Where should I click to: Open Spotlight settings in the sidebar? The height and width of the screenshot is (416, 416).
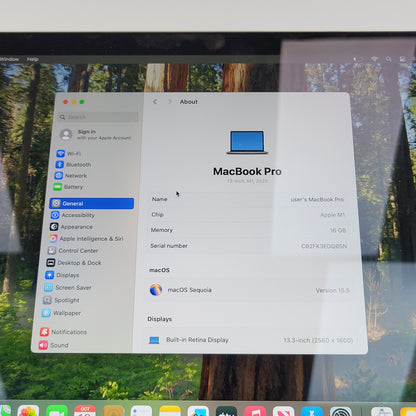[x=61, y=300]
